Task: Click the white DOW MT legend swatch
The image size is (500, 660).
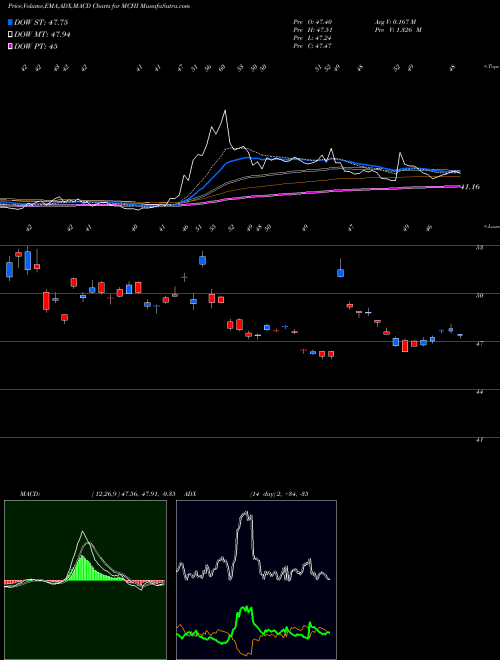Action: pos(11,35)
